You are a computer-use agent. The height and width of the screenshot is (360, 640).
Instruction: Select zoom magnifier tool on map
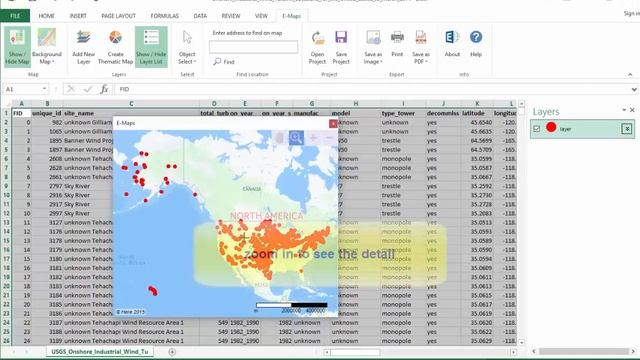296,138
